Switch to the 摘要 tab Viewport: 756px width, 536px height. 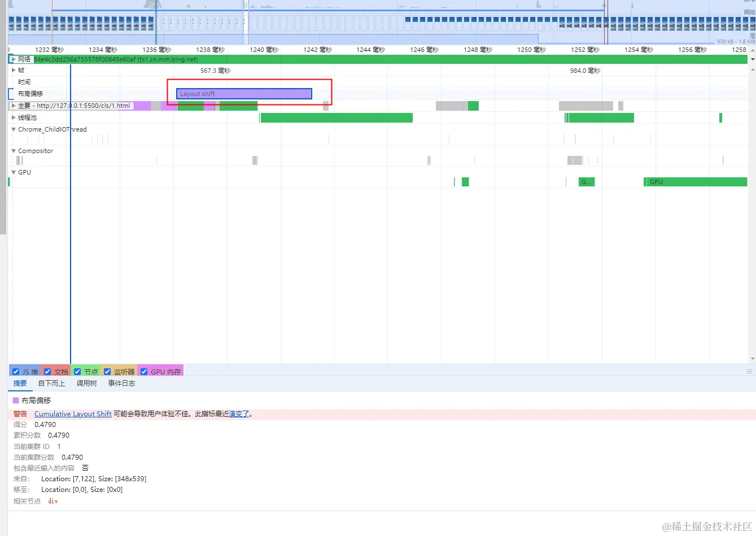pos(20,384)
